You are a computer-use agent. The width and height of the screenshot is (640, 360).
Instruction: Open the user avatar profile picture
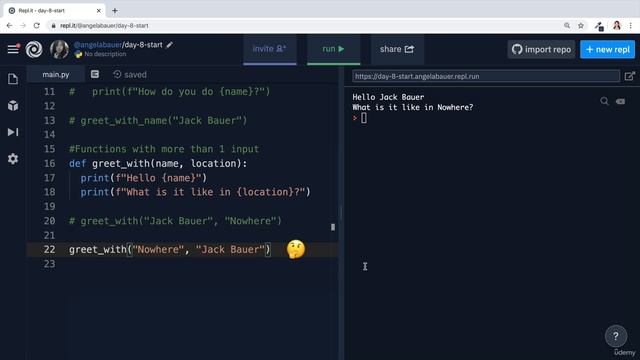pyautogui.click(x=59, y=49)
